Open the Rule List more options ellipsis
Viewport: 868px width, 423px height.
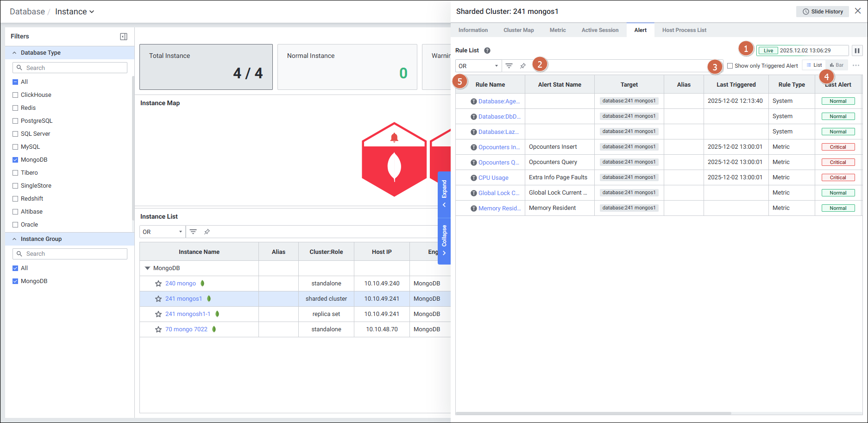tap(856, 65)
